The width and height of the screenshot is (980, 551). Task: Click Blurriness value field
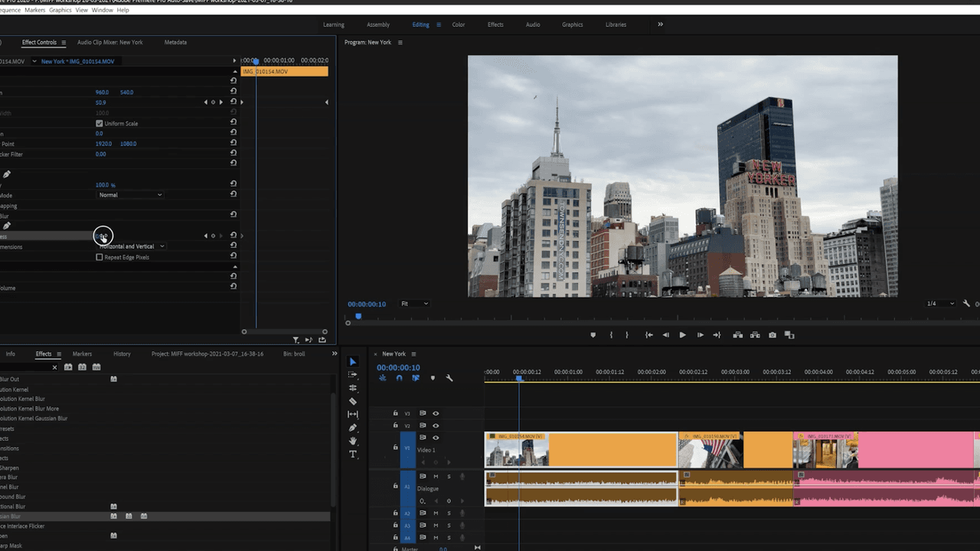coord(103,236)
